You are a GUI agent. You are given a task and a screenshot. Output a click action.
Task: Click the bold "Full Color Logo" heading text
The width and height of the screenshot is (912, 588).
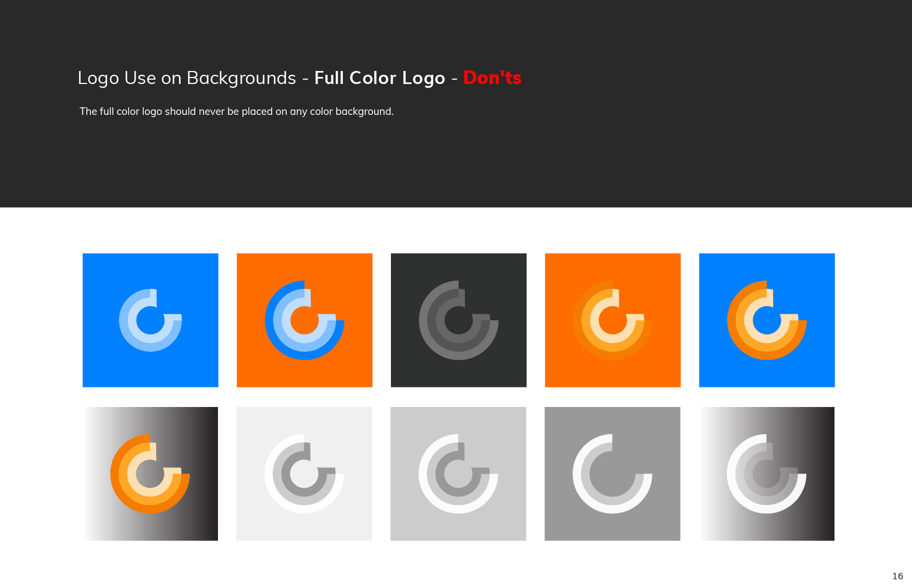pyautogui.click(x=380, y=78)
